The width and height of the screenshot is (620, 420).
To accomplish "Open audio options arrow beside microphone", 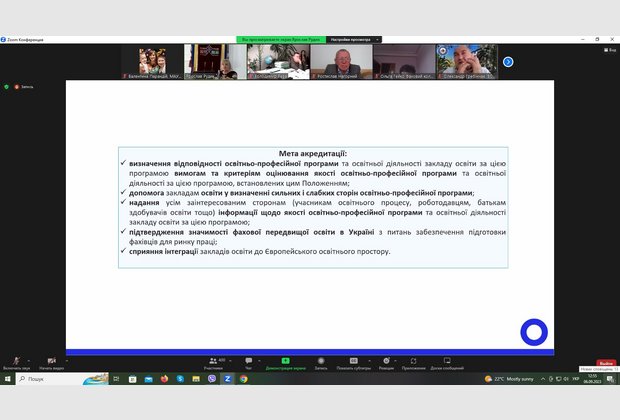I will [x=28, y=361].
